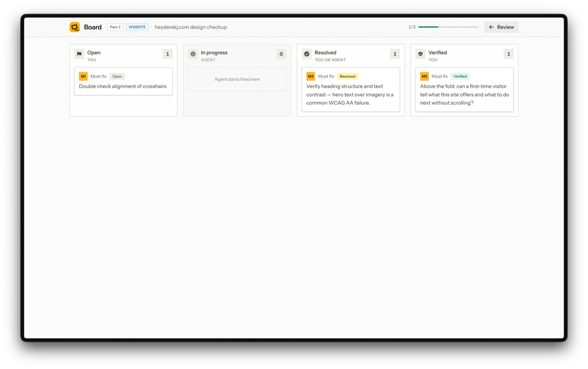Click Must fix label on M2 card
Viewport: 588px width, 369px height.
coord(440,76)
